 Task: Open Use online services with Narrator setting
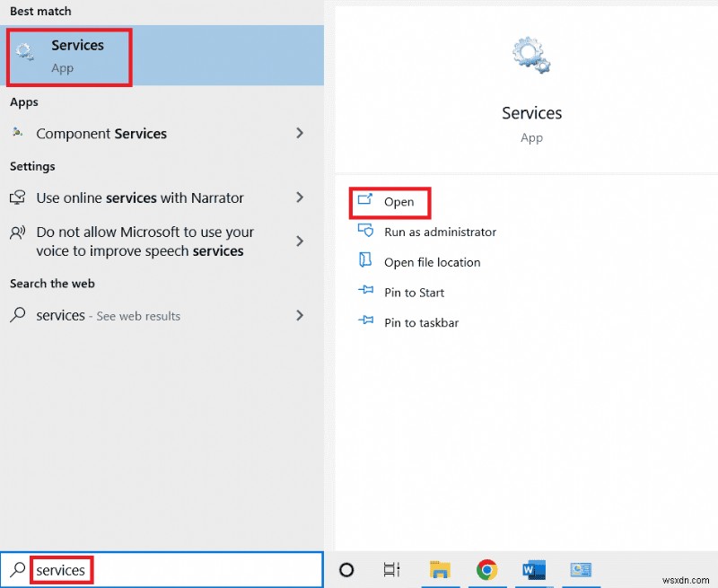click(162, 197)
